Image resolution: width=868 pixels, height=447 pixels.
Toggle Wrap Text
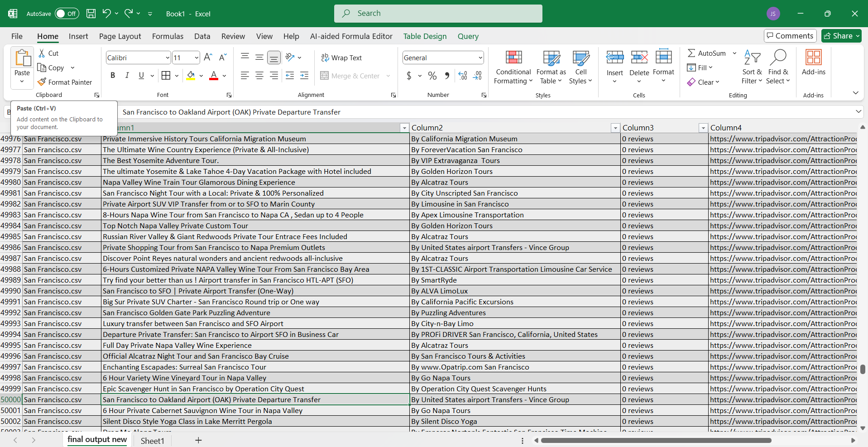pyautogui.click(x=341, y=58)
